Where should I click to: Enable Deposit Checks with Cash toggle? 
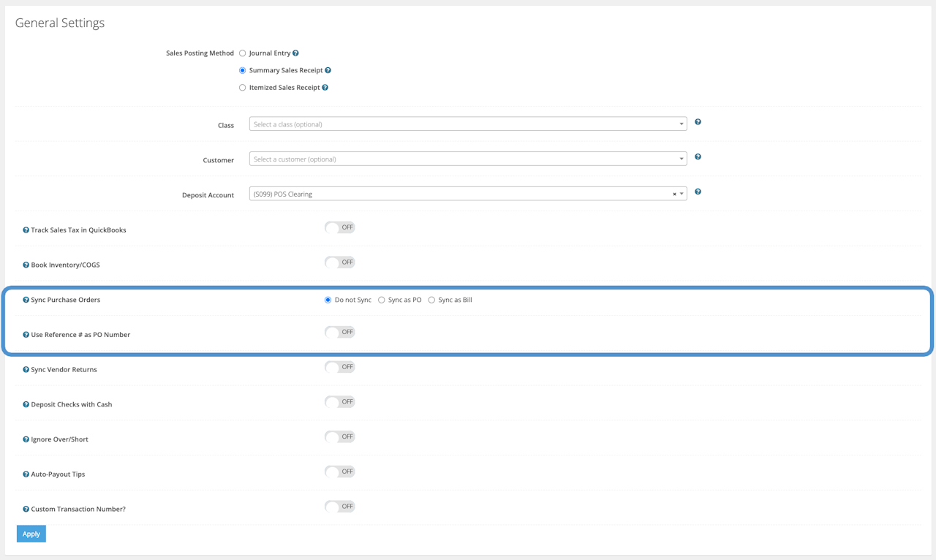339,402
